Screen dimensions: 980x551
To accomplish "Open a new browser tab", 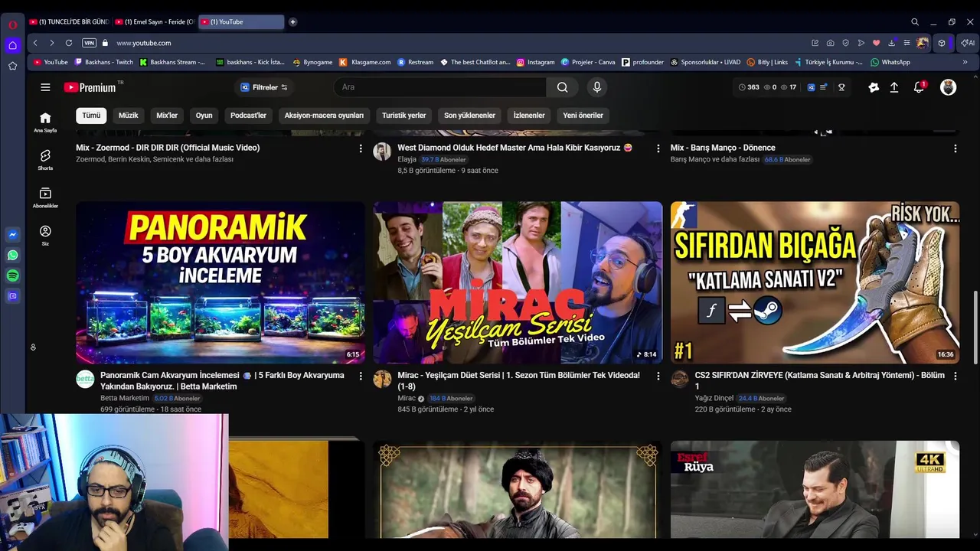I will coord(292,21).
